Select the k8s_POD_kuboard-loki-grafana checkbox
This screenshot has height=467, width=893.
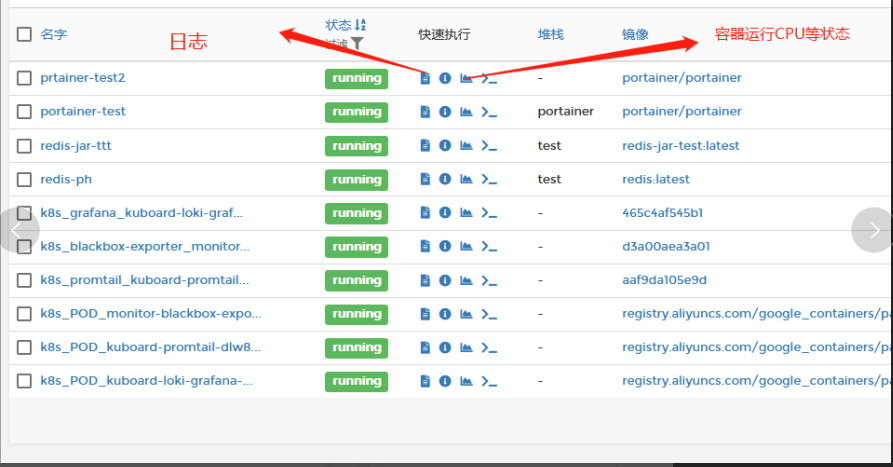pyautogui.click(x=24, y=381)
